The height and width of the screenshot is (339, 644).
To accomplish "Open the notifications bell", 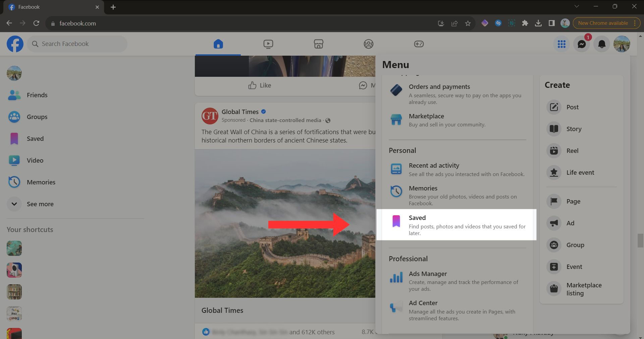I will tap(602, 44).
